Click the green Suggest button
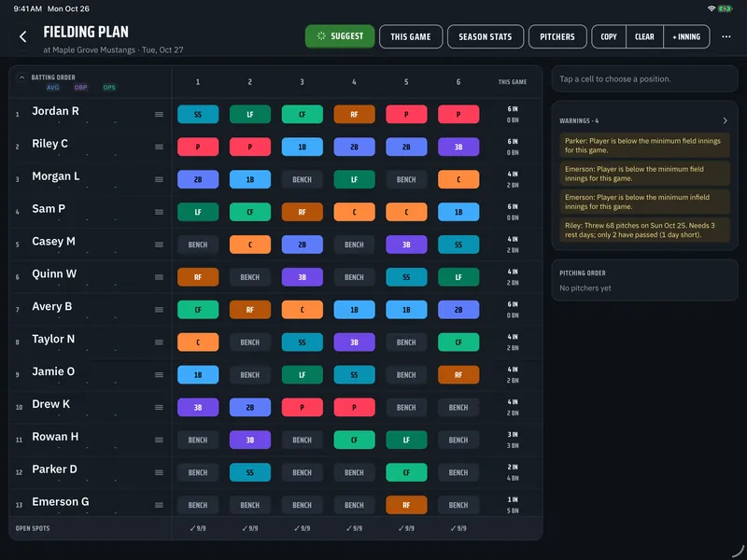 [340, 36]
